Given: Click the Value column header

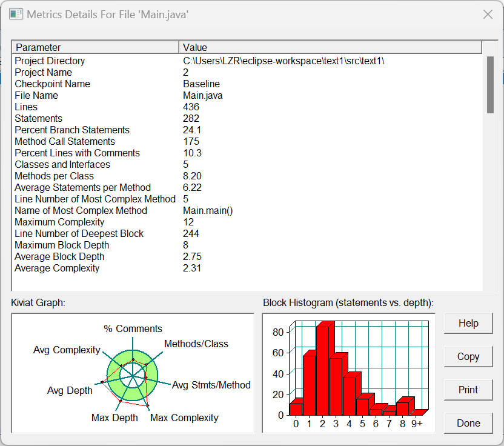Looking at the screenshot, I should 330,47.
